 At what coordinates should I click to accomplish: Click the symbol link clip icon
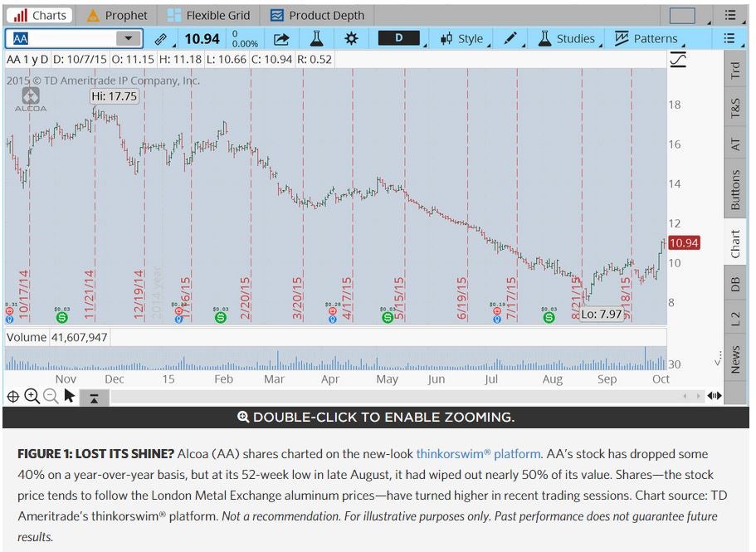point(160,38)
